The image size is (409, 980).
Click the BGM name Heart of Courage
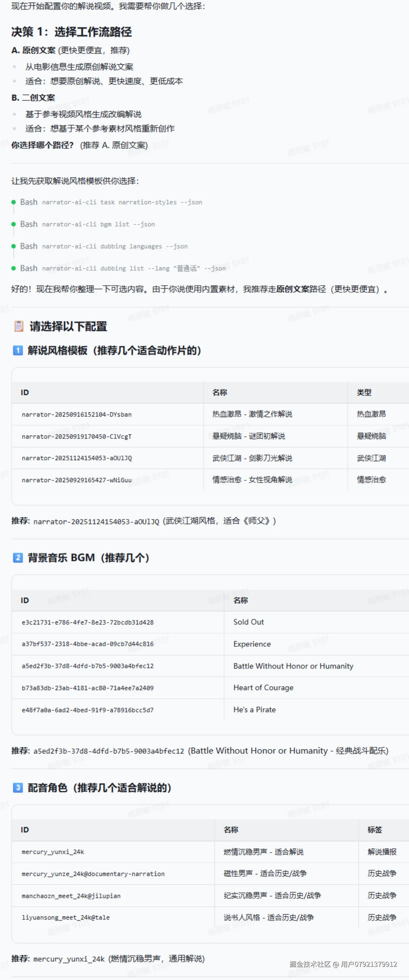tap(264, 688)
